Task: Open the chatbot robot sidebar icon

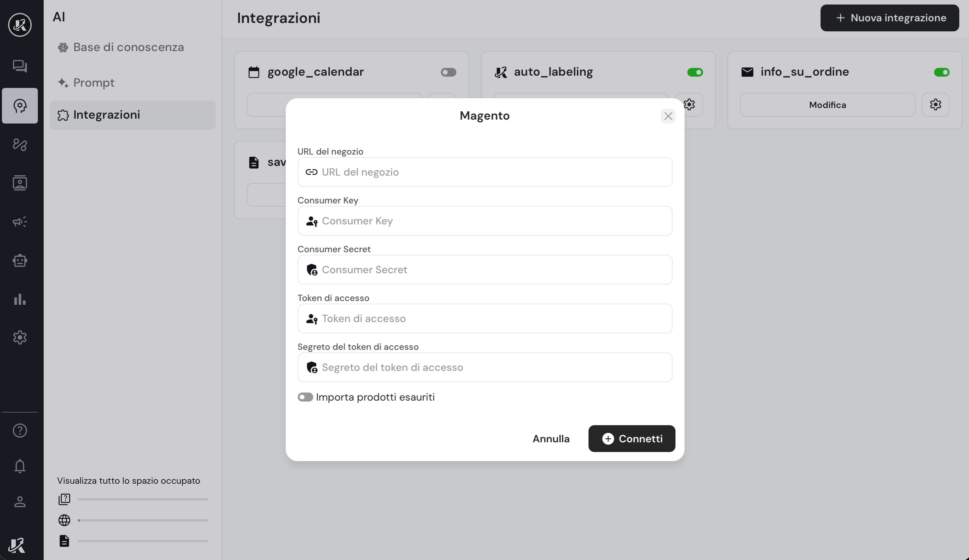Action: [x=20, y=261]
